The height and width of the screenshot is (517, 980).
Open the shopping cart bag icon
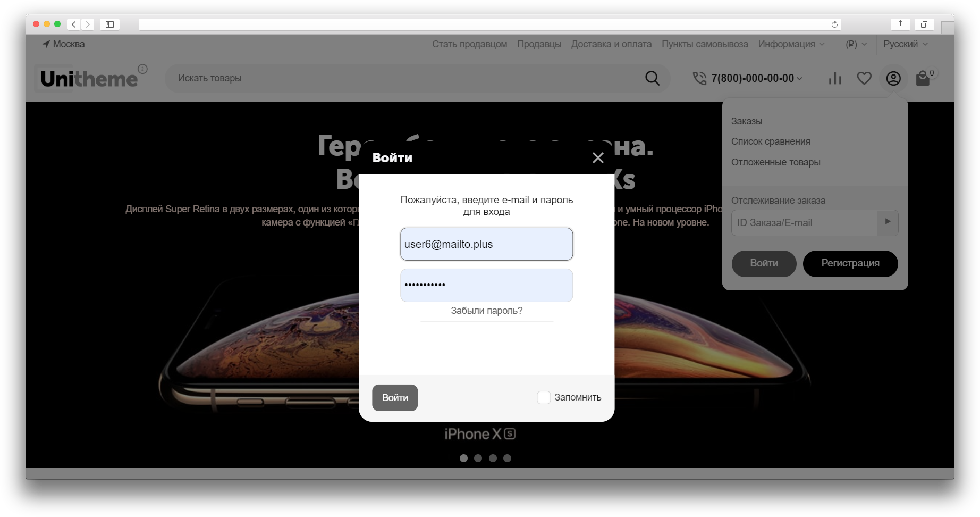pyautogui.click(x=923, y=79)
